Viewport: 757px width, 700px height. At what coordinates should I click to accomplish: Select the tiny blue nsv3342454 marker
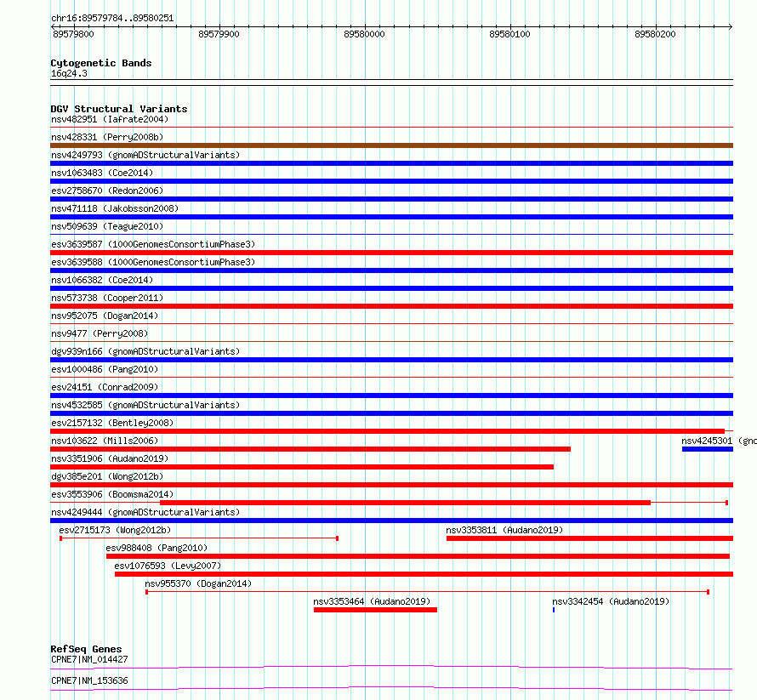click(553, 610)
